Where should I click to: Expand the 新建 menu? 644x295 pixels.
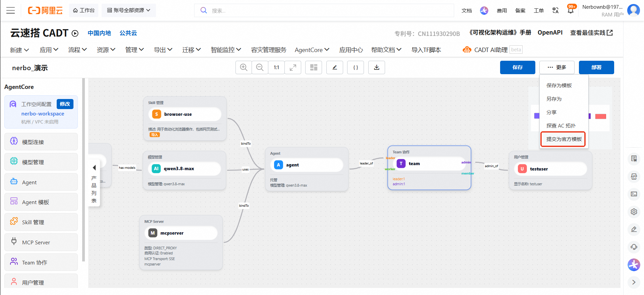(19, 50)
